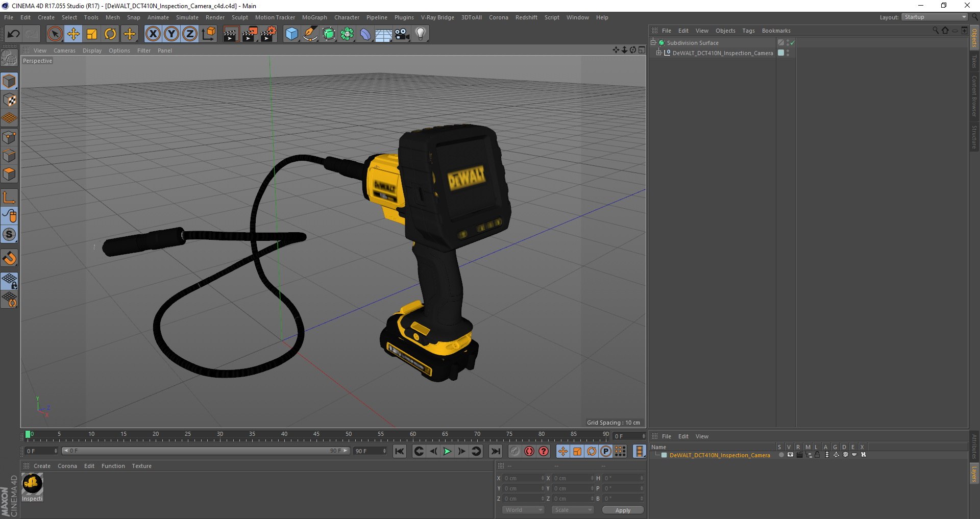Switch to Texture mode in left toolbar

9,100
